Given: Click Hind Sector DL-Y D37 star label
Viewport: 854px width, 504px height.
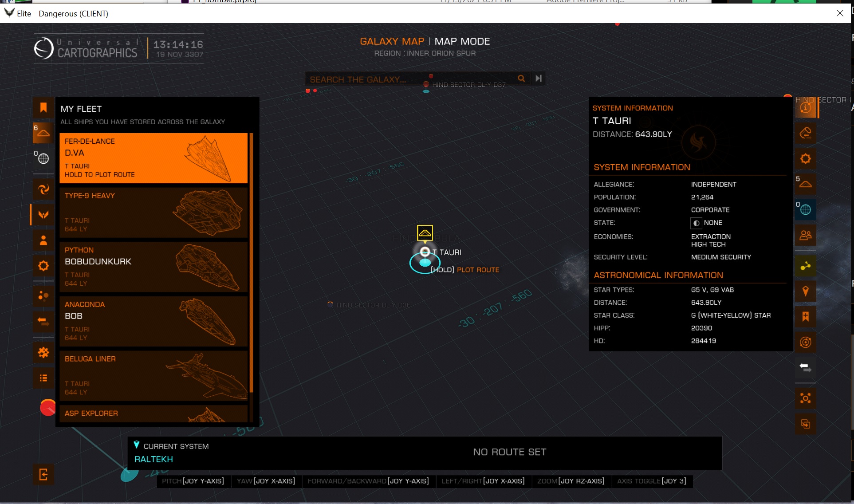Looking at the screenshot, I should [469, 85].
